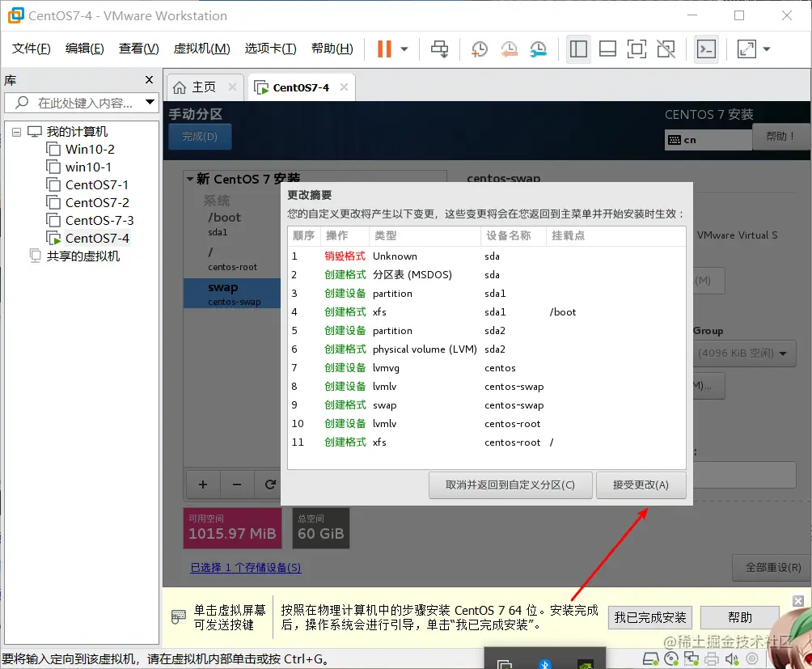Click the 全部重设(R) button

[x=773, y=568]
